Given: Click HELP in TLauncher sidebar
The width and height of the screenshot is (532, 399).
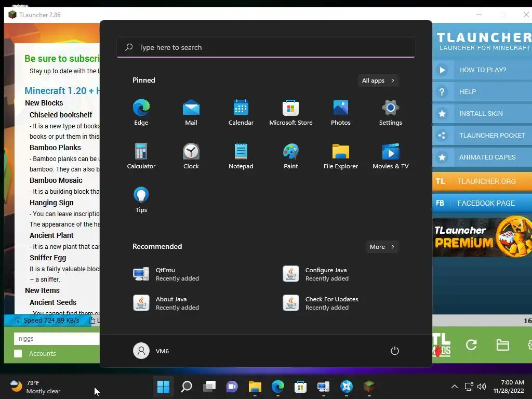Looking at the screenshot, I should 482,91.
